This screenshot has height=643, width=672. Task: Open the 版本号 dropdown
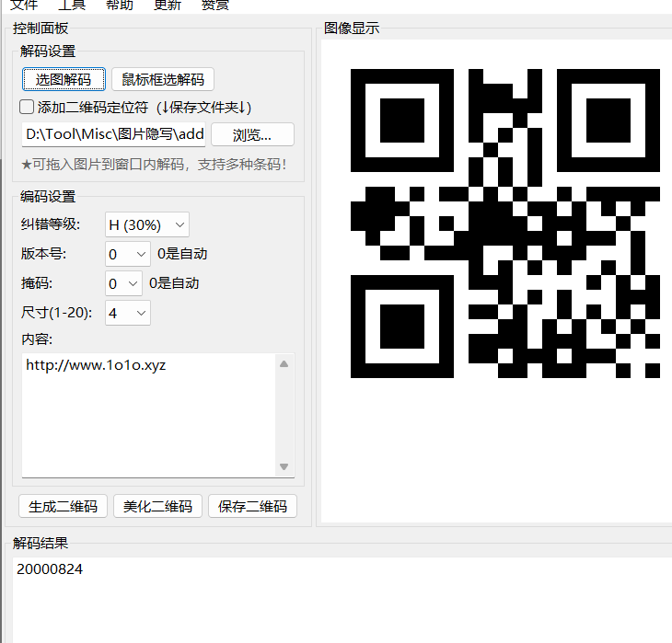(128, 254)
